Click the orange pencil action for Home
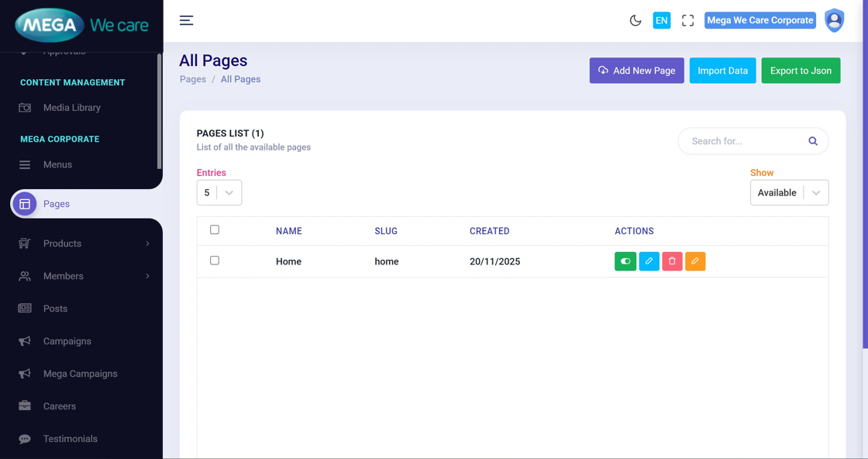Image resolution: width=868 pixels, height=459 pixels. (x=695, y=261)
